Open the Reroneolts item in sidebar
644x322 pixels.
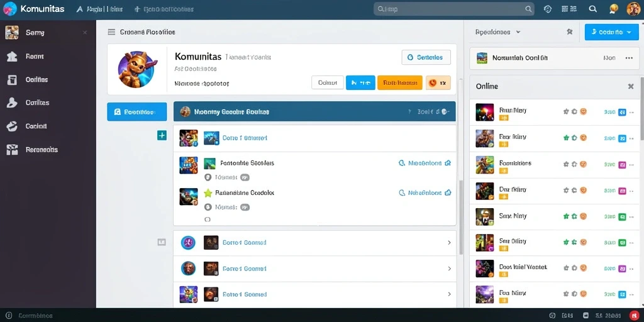pyautogui.click(x=48, y=150)
